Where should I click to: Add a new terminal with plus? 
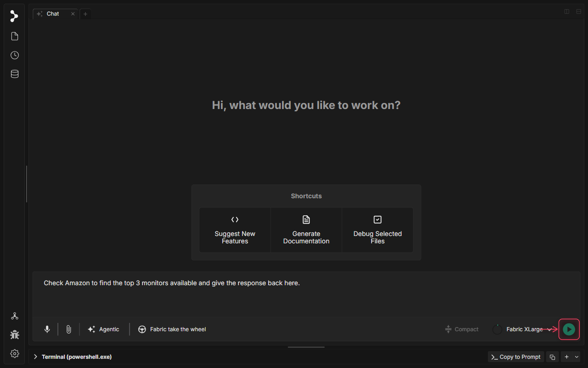(x=567, y=357)
